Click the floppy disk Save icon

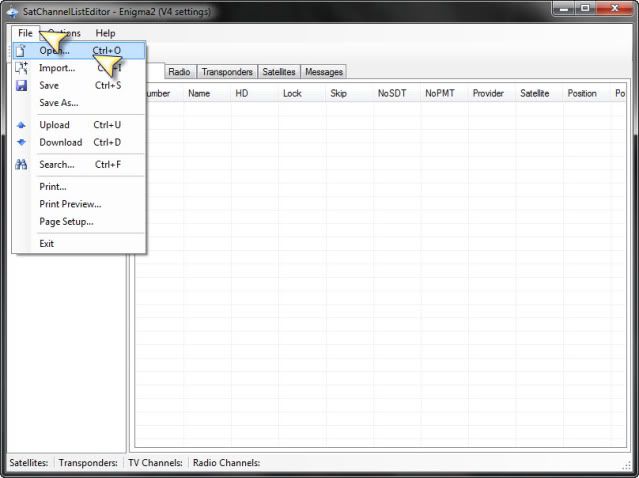[x=21, y=86]
